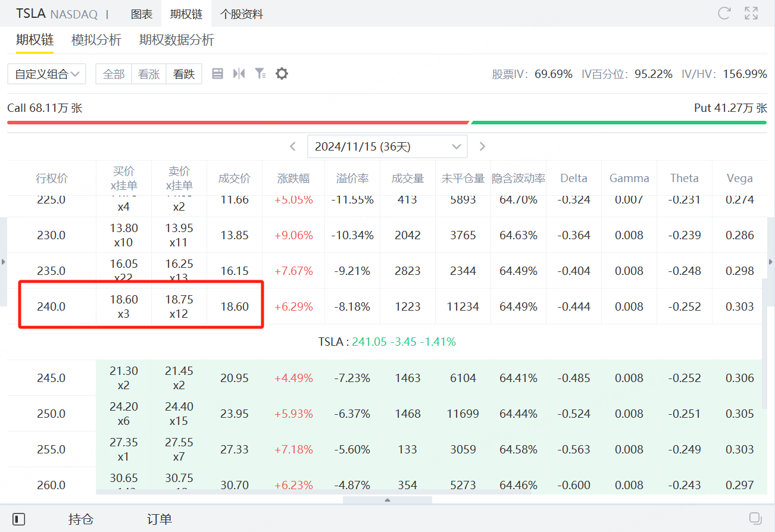Click the filter icon in the toolbar
The width and height of the screenshot is (775, 532).
260,73
